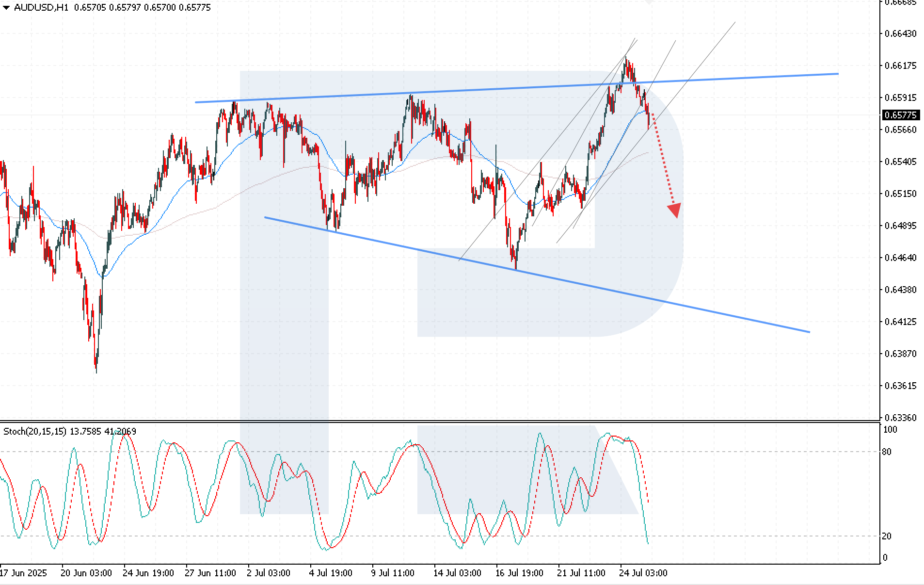Click the 2 Jul 03:00 time label

click(x=269, y=573)
